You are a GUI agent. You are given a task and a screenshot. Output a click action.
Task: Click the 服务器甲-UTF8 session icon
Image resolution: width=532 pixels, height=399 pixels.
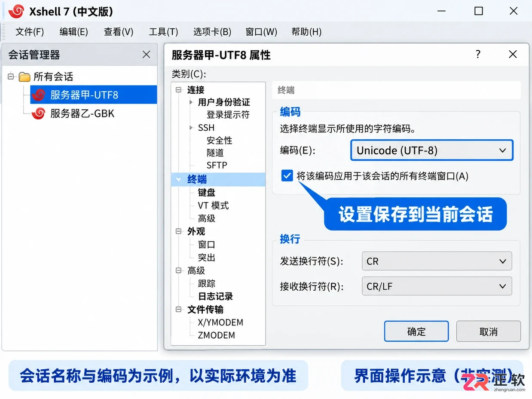click(x=39, y=95)
